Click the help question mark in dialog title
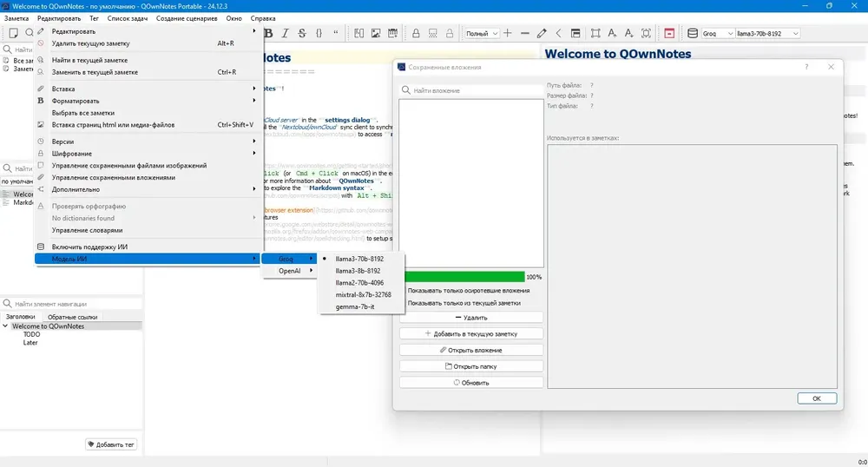This screenshot has width=868, height=467. pyautogui.click(x=806, y=67)
